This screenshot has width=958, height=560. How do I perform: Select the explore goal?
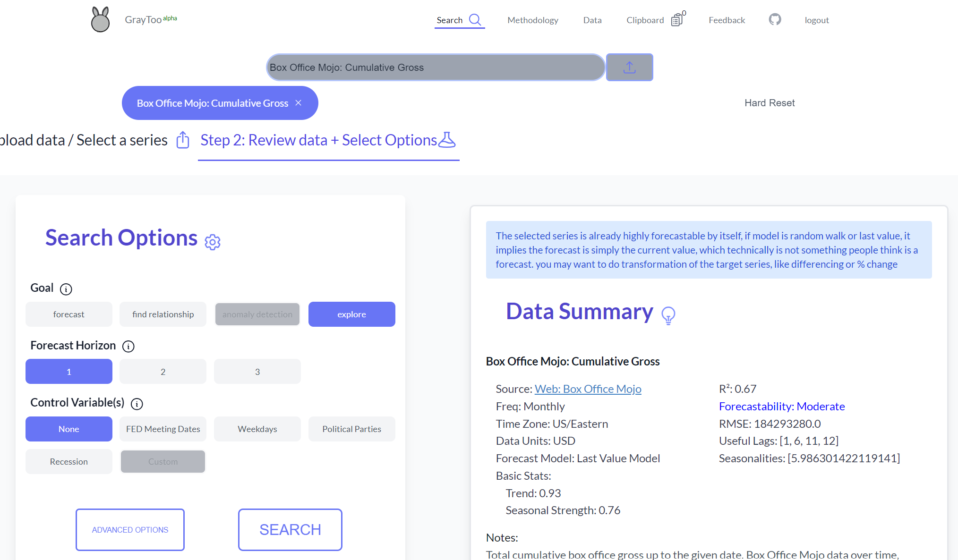[x=352, y=314]
